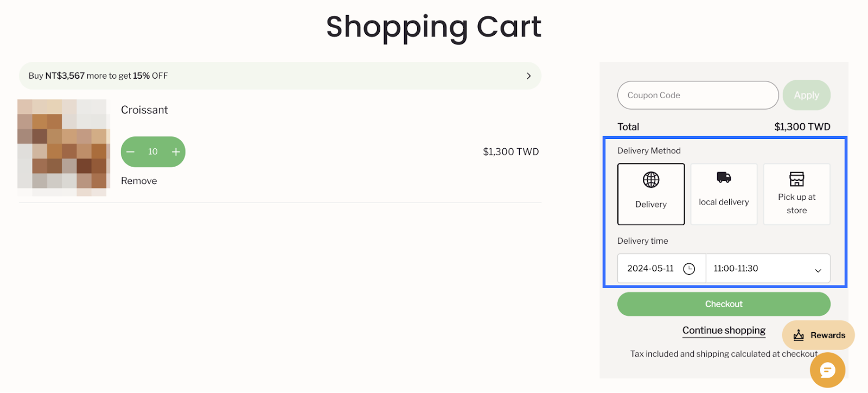The height and width of the screenshot is (393, 868).
Task: Select the Delivery method option
Action: [x=651, y=194]
